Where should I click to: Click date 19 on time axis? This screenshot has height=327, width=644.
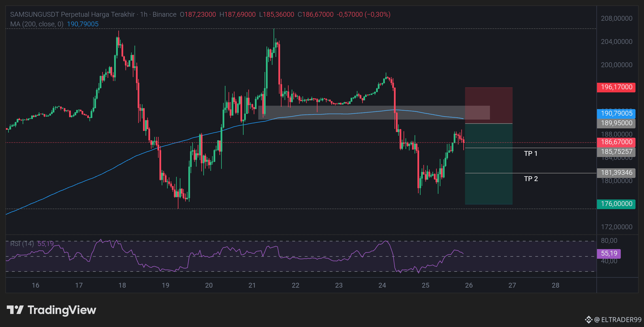[165, 285]
